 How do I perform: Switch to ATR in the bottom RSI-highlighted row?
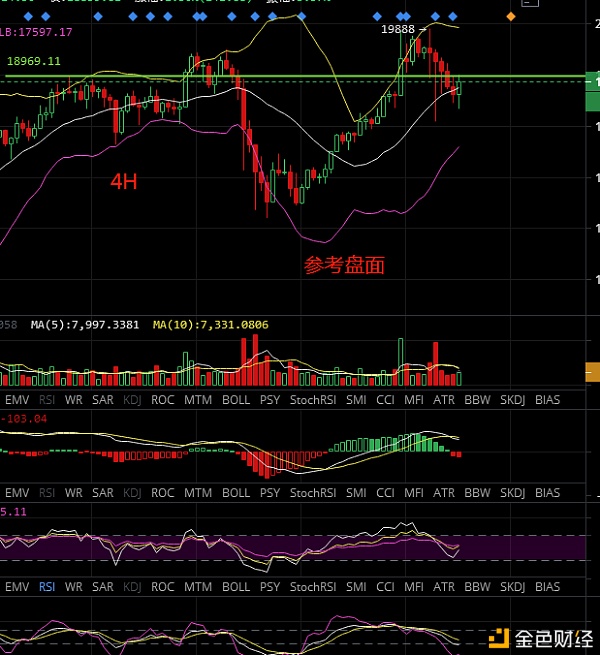tap(444, 587)
